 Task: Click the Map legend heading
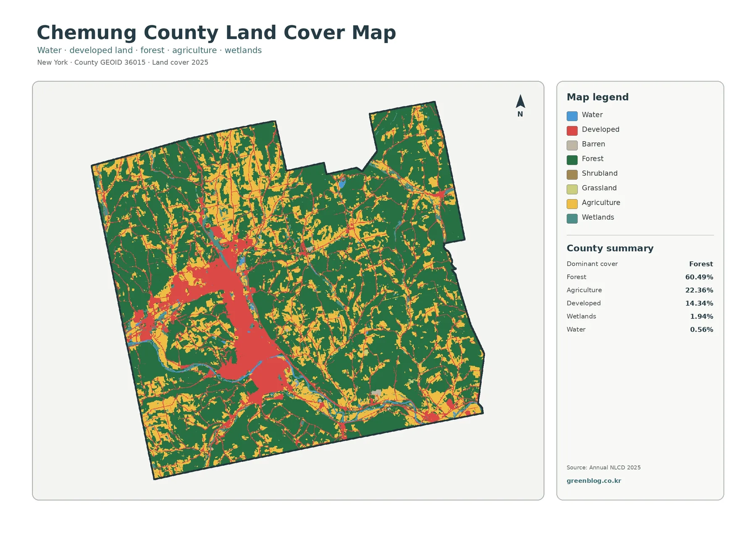[598, 97]
